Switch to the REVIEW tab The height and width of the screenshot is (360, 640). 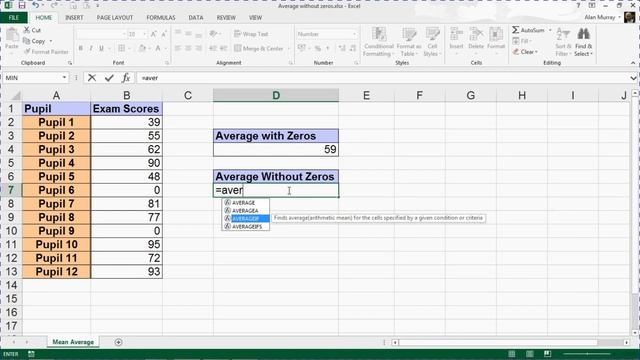(226, 18)
